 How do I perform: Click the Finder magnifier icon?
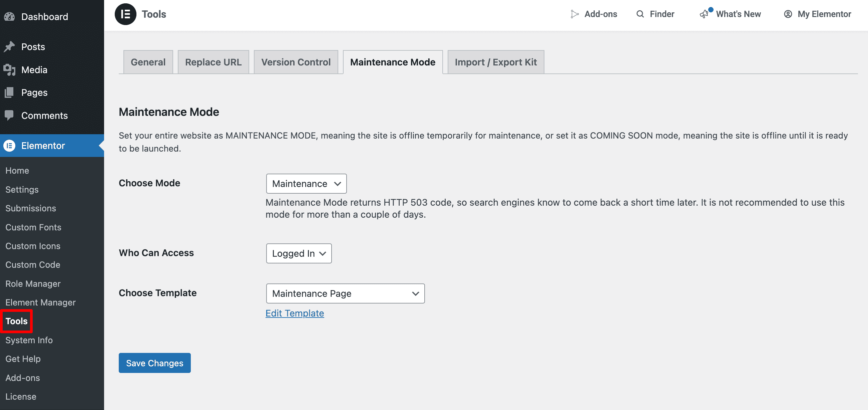(640, 14)
